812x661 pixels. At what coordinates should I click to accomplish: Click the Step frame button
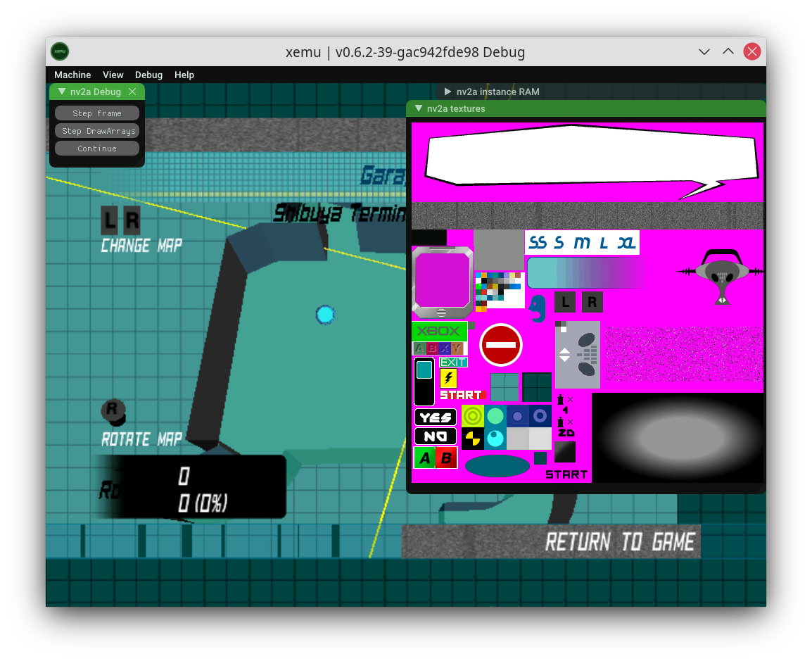tap(96, 113)
